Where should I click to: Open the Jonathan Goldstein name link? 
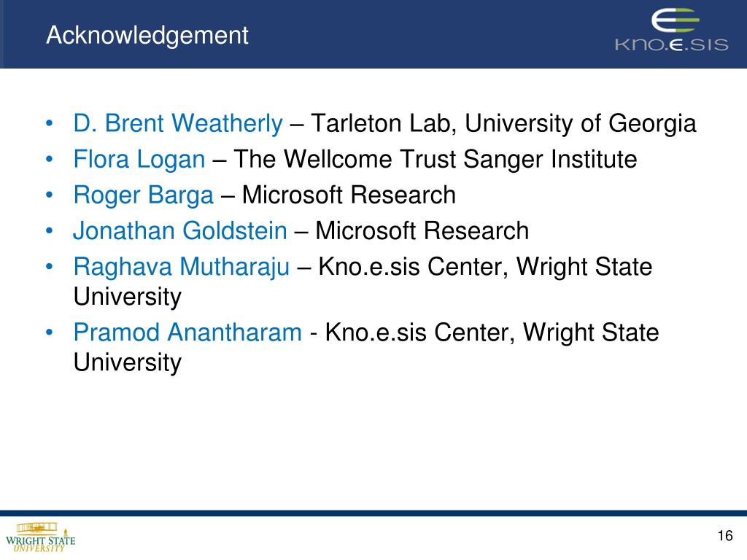[x=180, y=231]
